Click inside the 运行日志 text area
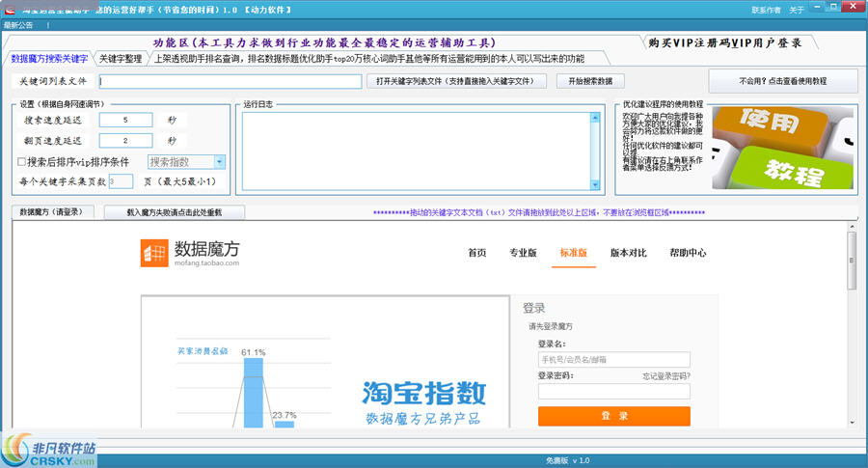The height and width of the screenshot is (468, 868). click(x=417, y=151)
